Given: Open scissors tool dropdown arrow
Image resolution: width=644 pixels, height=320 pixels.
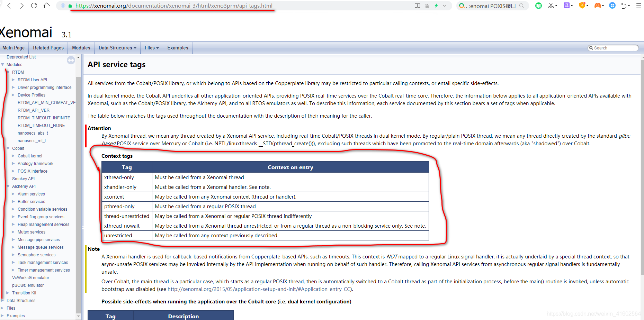Looking at the screenshot, I should tap(556, 6).
